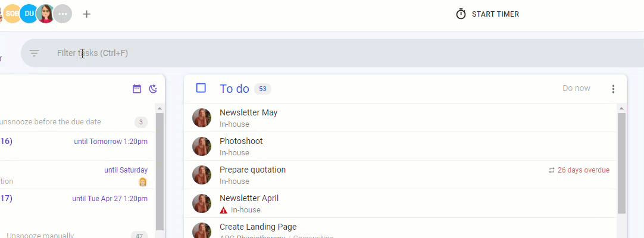
Task: Click until Tomorrow 1:20pm snooze time
Action: pyautogui.click(x=111, y=142)
